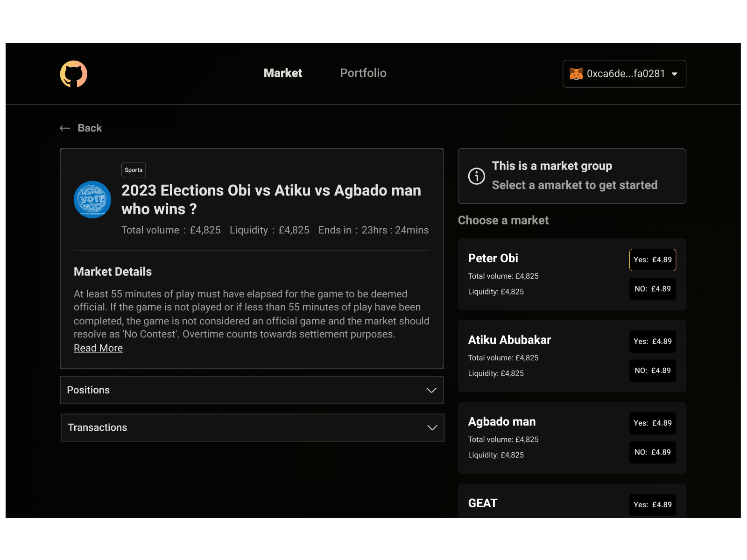Select Yes for Atiku Abubakar

pyautogui.click(x=652, y=342)
